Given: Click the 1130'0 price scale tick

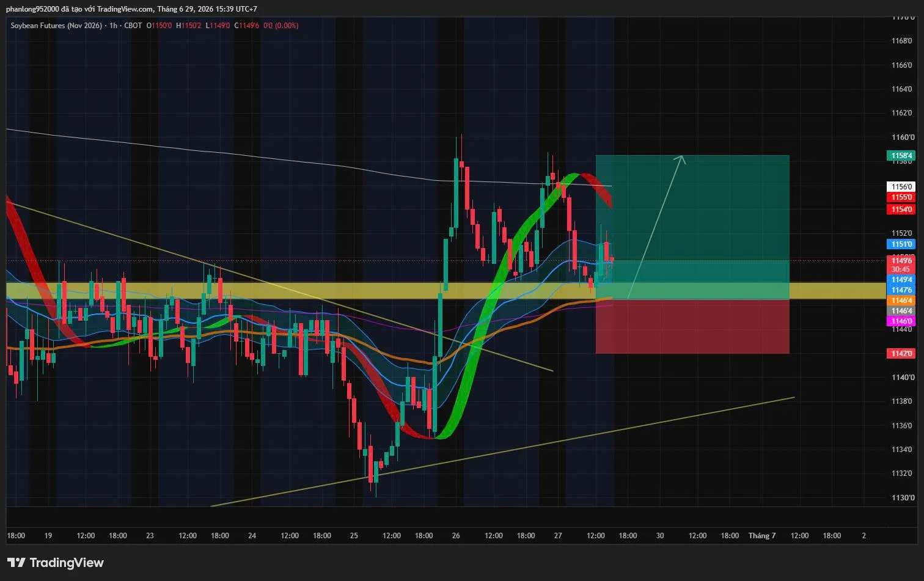Looking at the screenshot, I should pyautogui.click(x=902, y=498).
